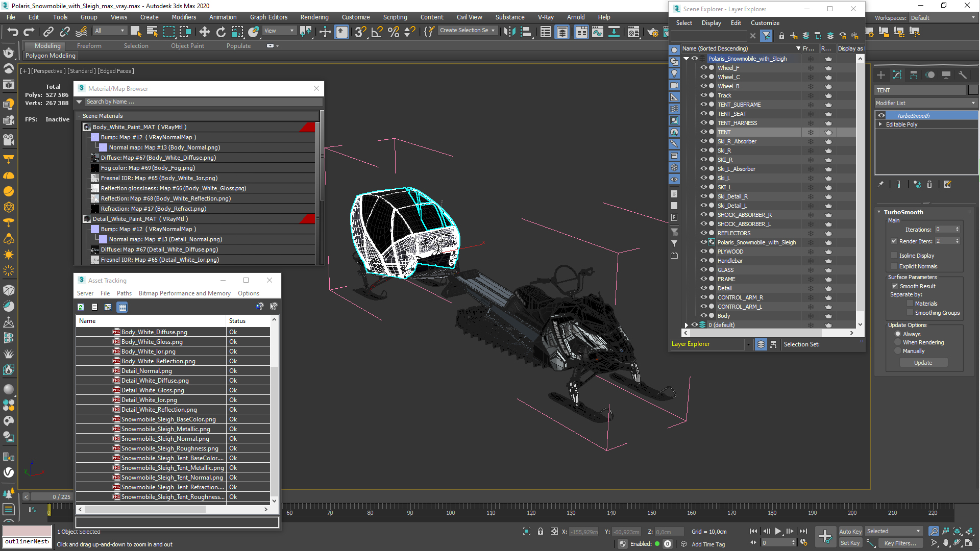The image size is (980, 551).
Task: Click the Play Animation button
Action: point(778,532)
